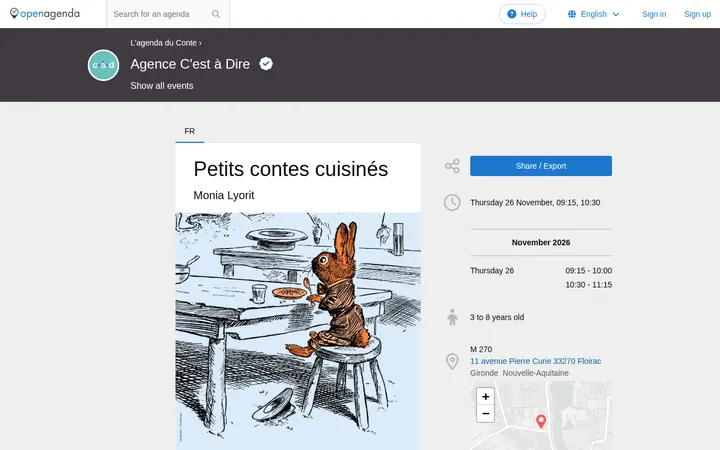Zoom in on the map
Screen dimensions: 720x450
pos(485,397)
